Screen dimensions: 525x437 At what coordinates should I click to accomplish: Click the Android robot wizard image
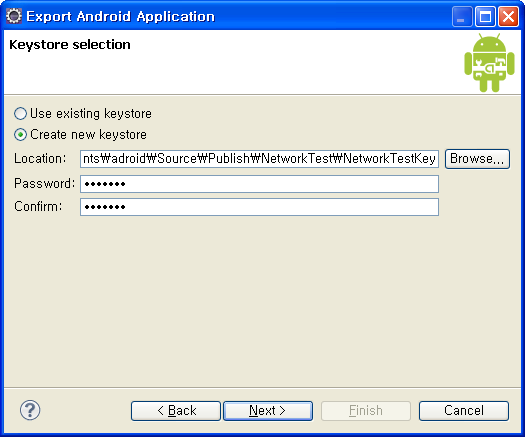[489, 63]
